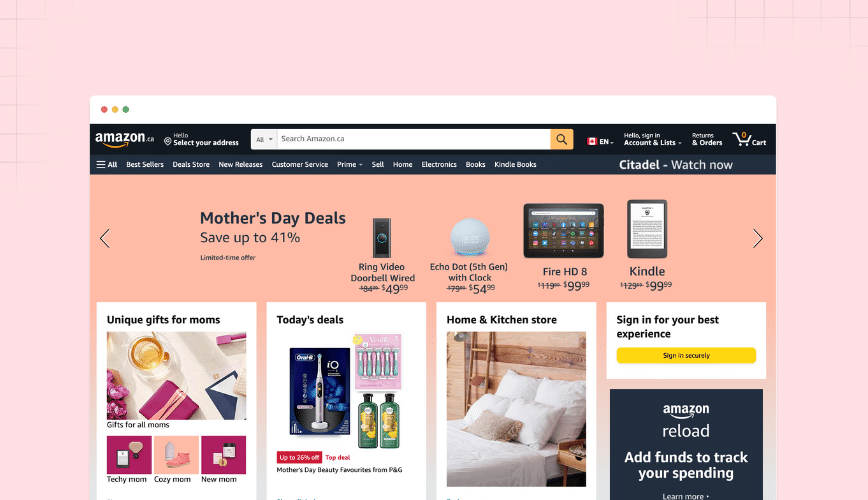Viewport: 868px width, 500px height.
Task: Click the Canadian flag language icon
Action: (x=592, y=142)
